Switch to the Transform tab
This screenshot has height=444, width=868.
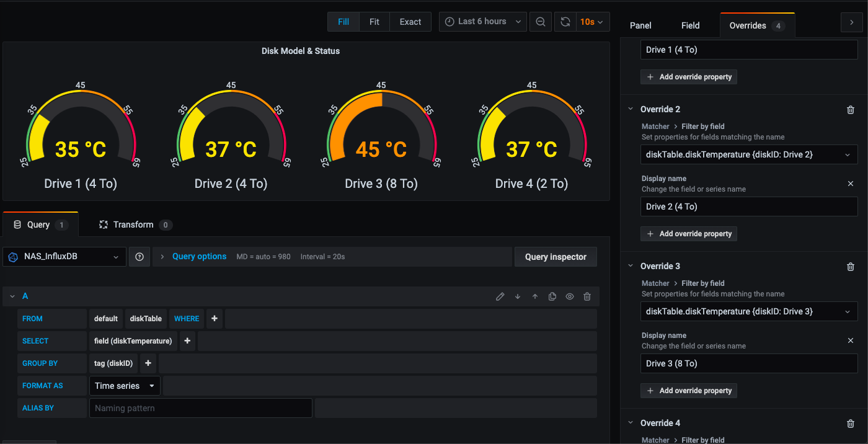click(133, 224)
